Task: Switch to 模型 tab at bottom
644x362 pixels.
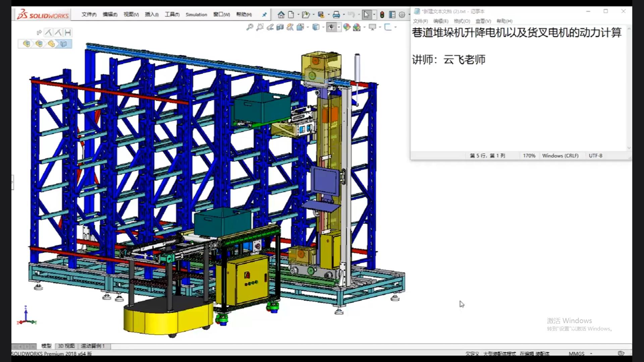Action: [46, 346]
